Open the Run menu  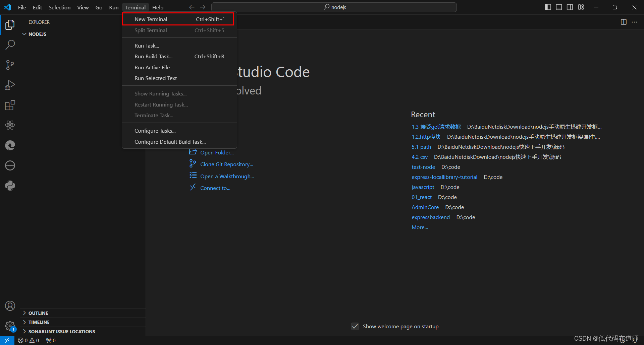(x=114, y=7)
